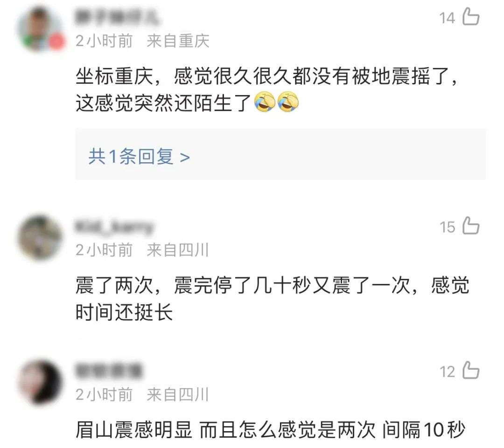The image size is (504, 448).
Task: Open the Chongqing commenter's avatar
Action: pos(40,29)
